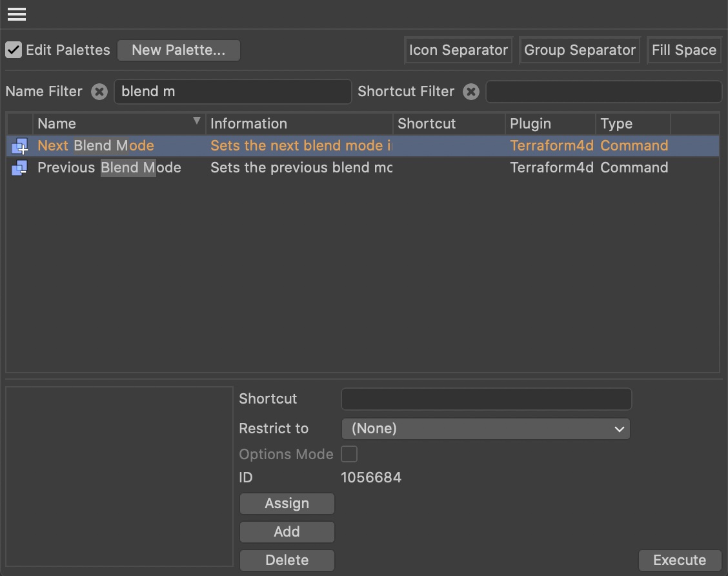Open the Restrict to dropdown
Screen dimensions: 728x576
pyautogui.click(x=485, y=429)
